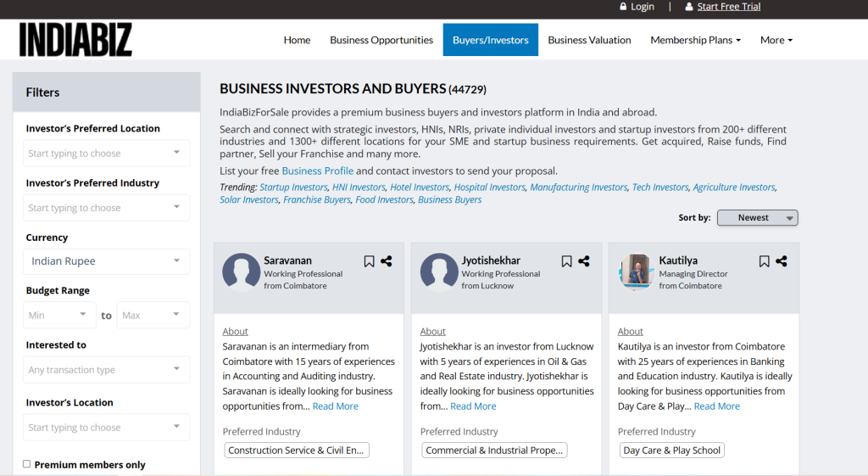The image size is (868, 476).
Task: Open Investor's Preferred Industry dropdown
Action: (x=106, y=208)
